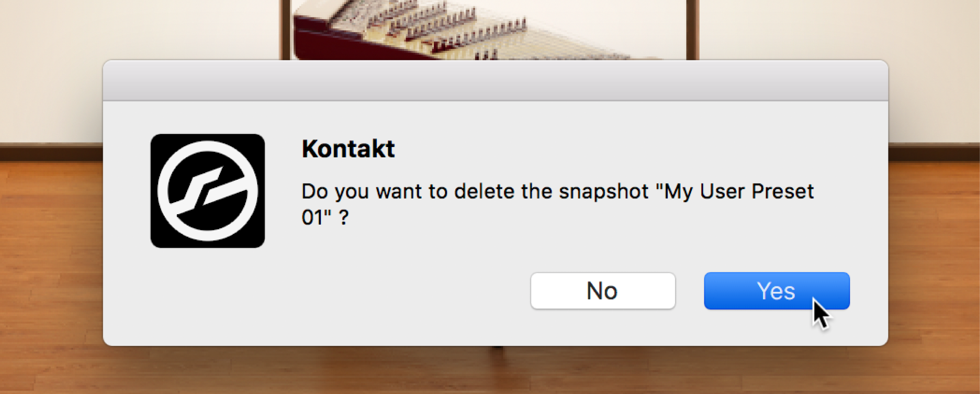Image resolution: width=980 pixels, height=394 pixels.
Task: Click the dark baseboard right of dialog
Action: click(933, 152)
